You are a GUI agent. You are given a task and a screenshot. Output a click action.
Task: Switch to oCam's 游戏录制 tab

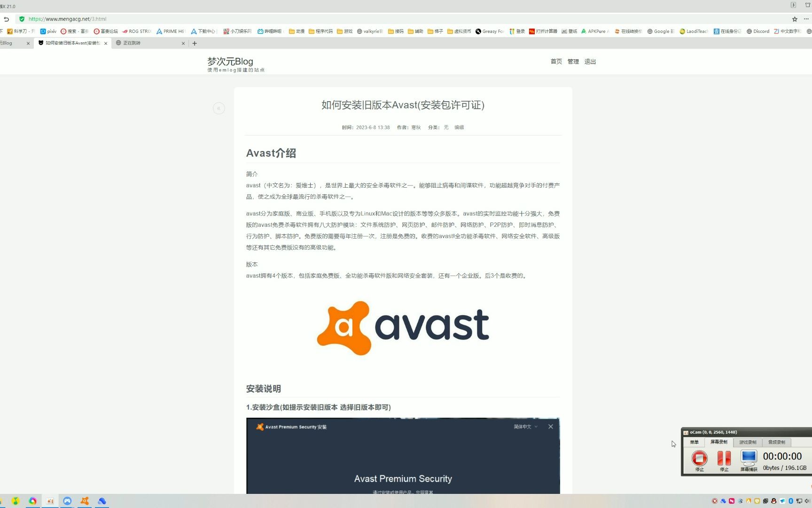(748, 442)
